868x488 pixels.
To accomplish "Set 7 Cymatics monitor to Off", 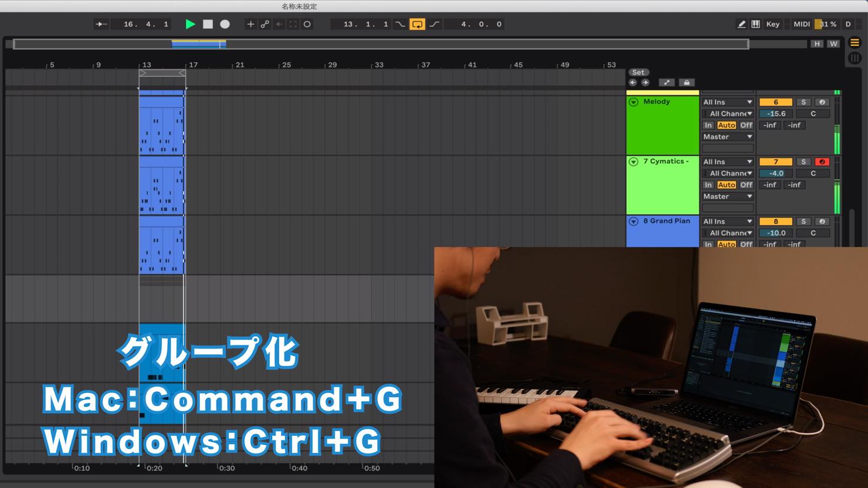I will click(746, 185).
